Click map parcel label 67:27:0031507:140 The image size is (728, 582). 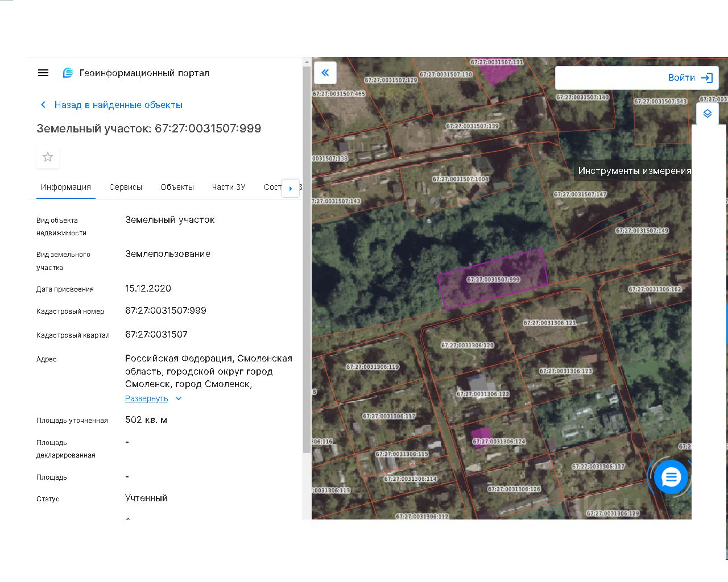coord(582,97)
